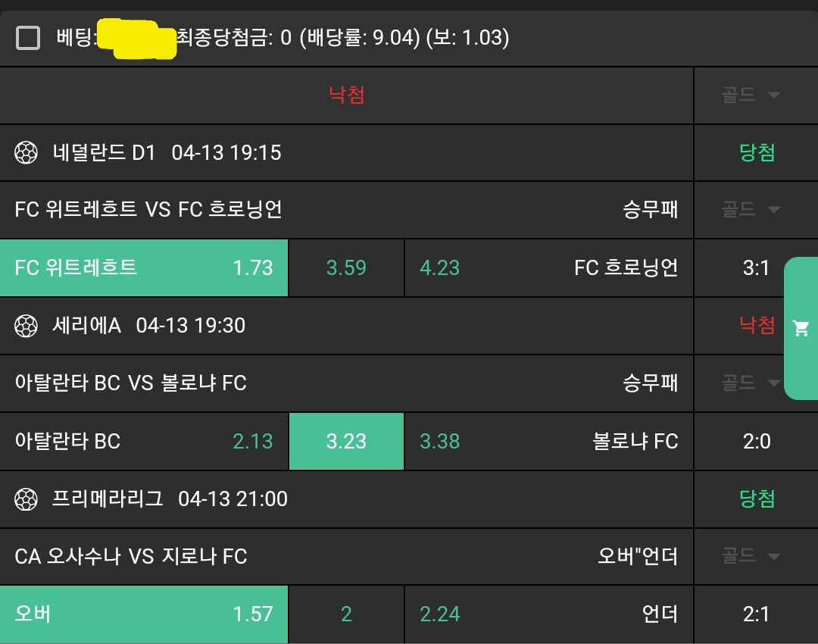The height and width of the screenshot is (644, 818).
Task: Select the FC 위트레흐트 1.73 win odds
Action: click(x=144, y=267)
